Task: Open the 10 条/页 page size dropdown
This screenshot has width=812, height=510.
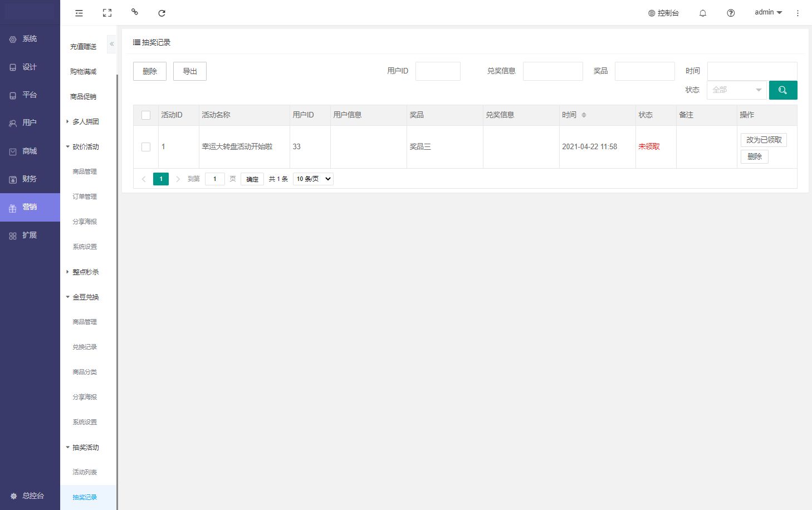Action: click(313, 179)
